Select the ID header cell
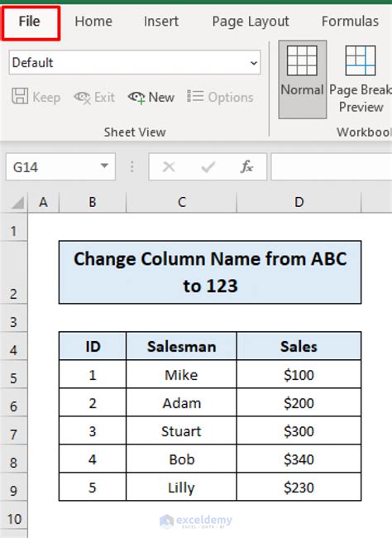This screenshot has height=538, width=392. 93,346
